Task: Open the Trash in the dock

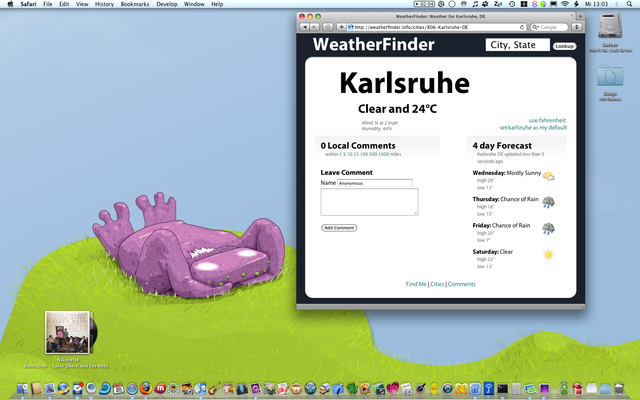Action: tap(619, 389)
